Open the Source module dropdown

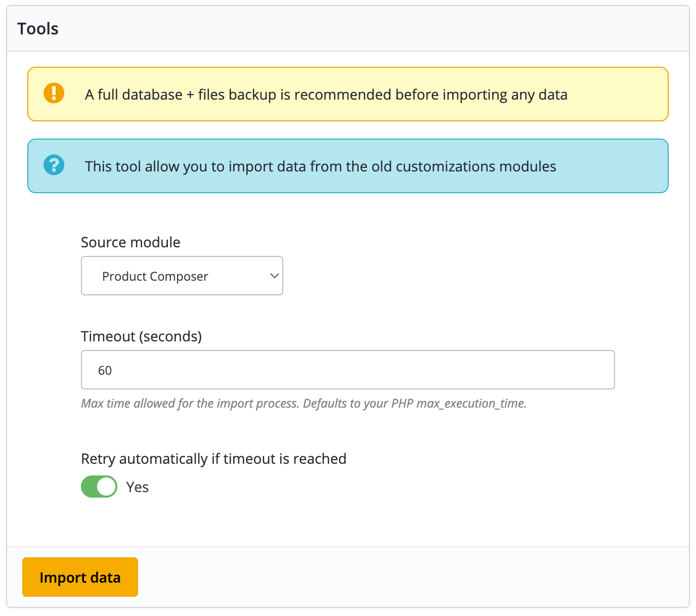click(x=182, y=276)
